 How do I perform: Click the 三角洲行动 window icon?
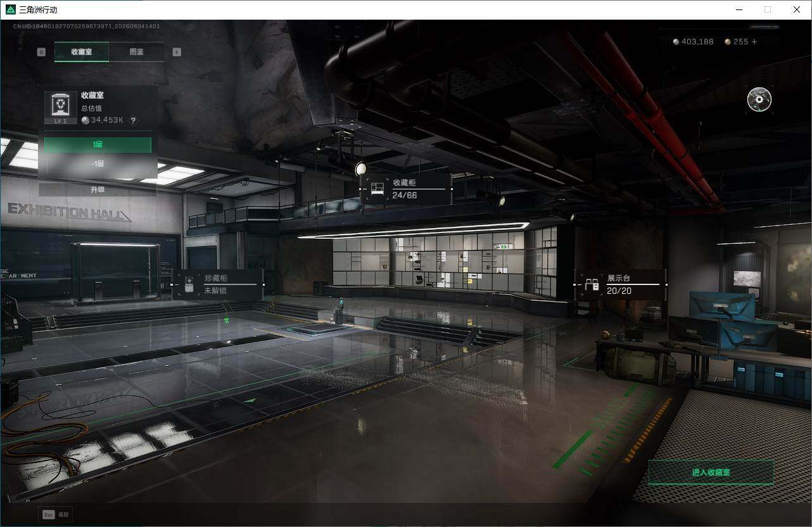(x=10, y=10)
